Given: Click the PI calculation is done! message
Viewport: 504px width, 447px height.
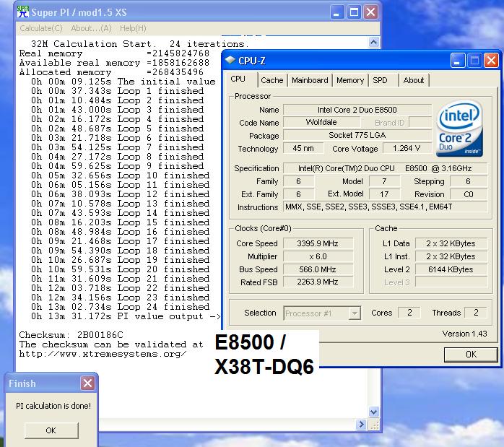Looking at the screenshot, I should [53, 406].
